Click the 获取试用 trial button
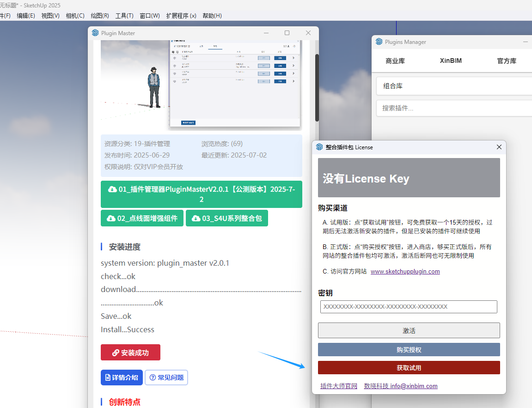 pyautogui.click(x=409, y=368)
